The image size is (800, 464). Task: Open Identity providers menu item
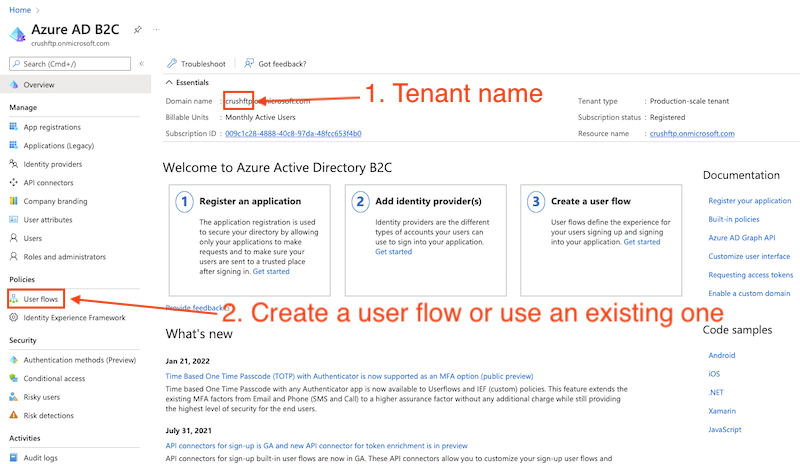(53, 164)
